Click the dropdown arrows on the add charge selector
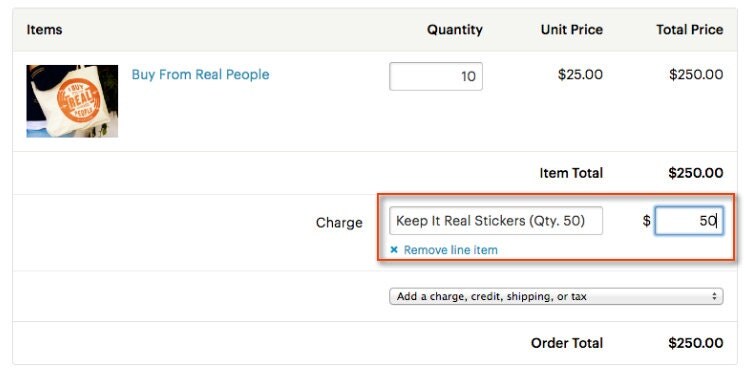The width and height of the screenshot is (746, 379). [x=714, y=296]
